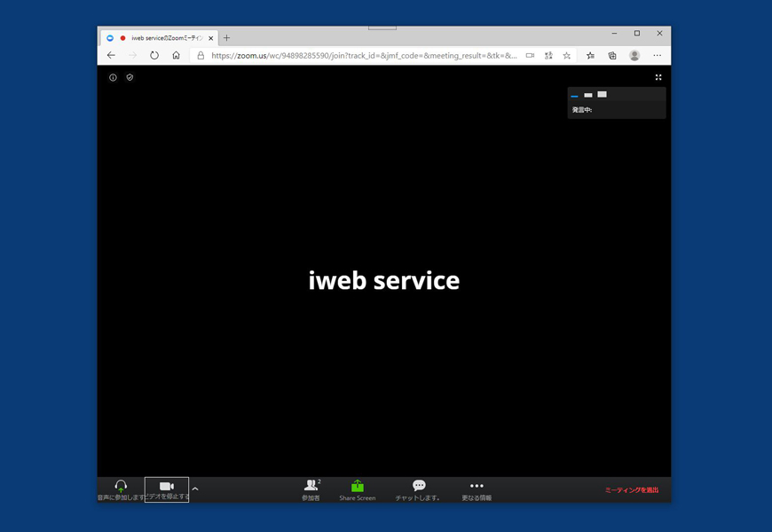The height and width of the screenshot is (532, 772).
Task: Click the translate page icon
Action: (x=548, y=56)
